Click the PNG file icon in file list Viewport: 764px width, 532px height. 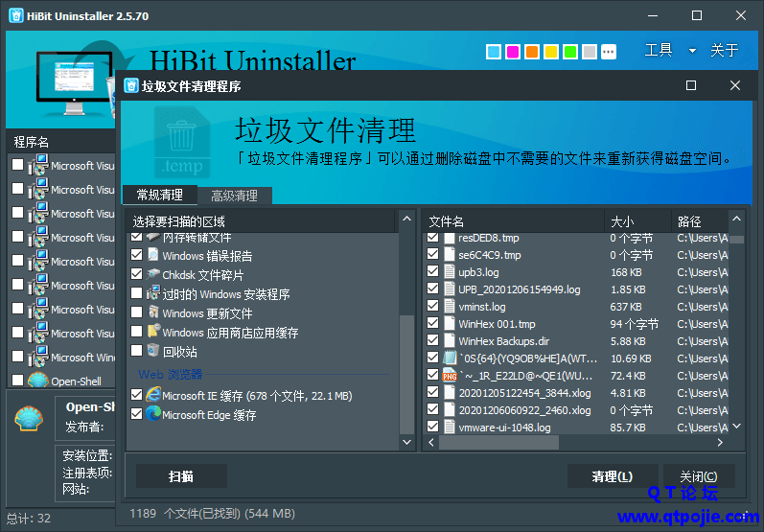(x=450, y=375)
